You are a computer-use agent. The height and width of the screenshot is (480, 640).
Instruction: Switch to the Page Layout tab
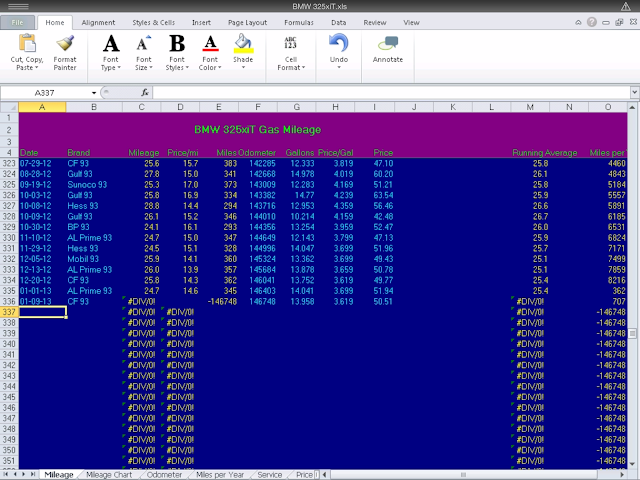[x=247, y=22]
